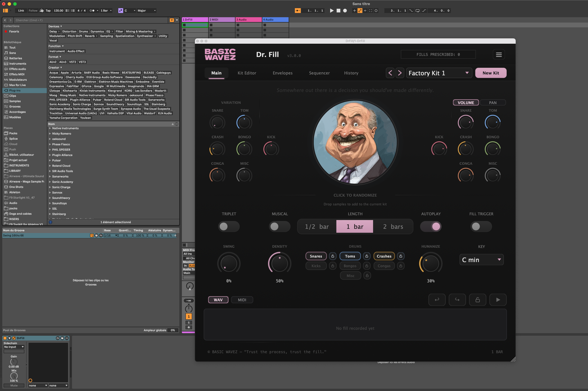Click Ableton record button
The height and width of the screenshot is (391, 588).
click(345, 11)
